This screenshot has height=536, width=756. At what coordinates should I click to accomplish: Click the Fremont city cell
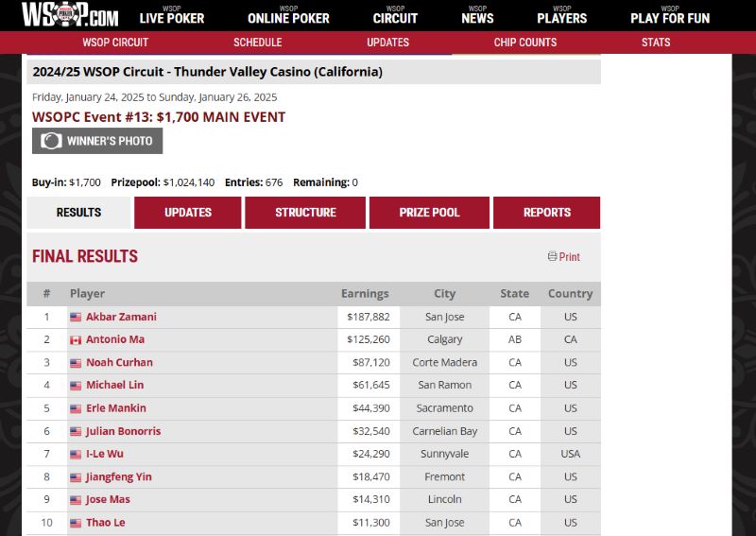pos(444,477)
